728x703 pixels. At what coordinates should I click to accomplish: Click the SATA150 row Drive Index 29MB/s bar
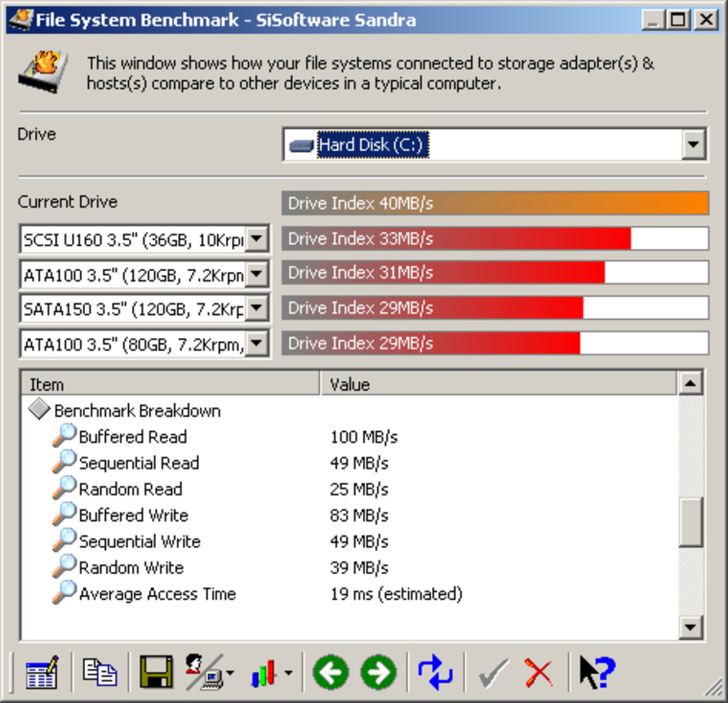pyautogui.click(x=495, y=307)
